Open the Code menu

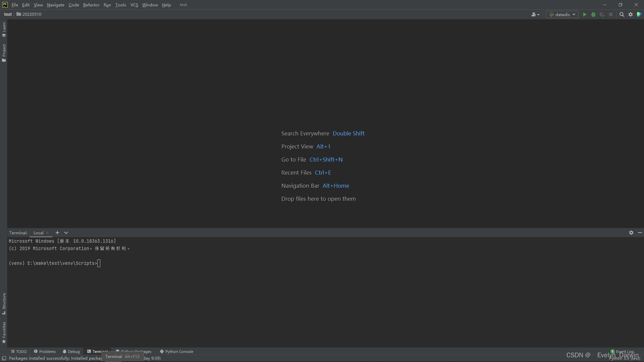pos(74,5)
